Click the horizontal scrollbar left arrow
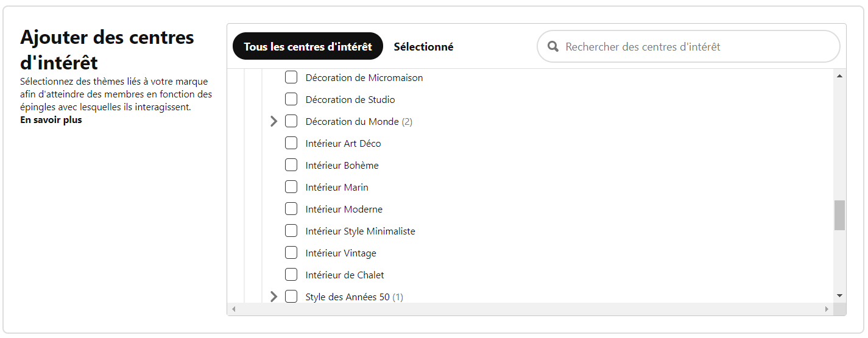 pos(234,309)
